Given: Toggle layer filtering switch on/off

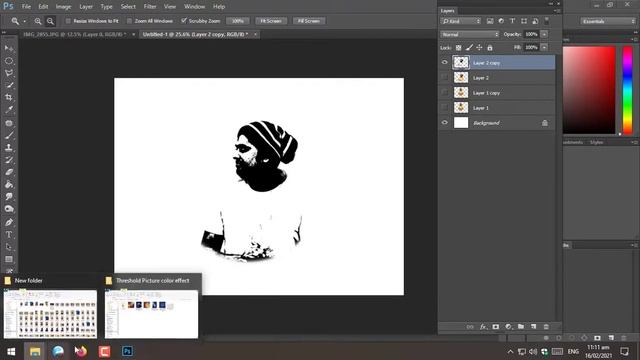Looking at the screenshot, I should (x=547, y=21).
